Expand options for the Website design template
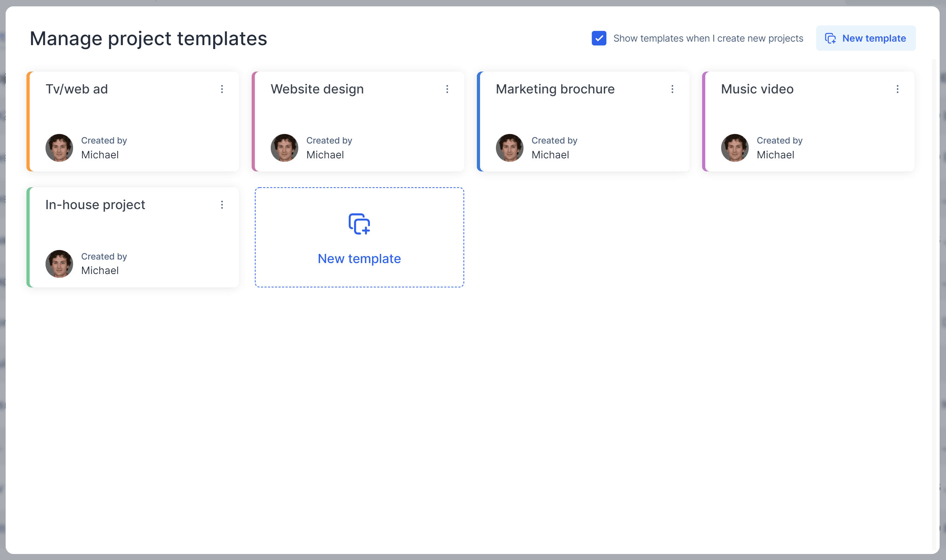946x560 pixels. [x=447, y=89]
